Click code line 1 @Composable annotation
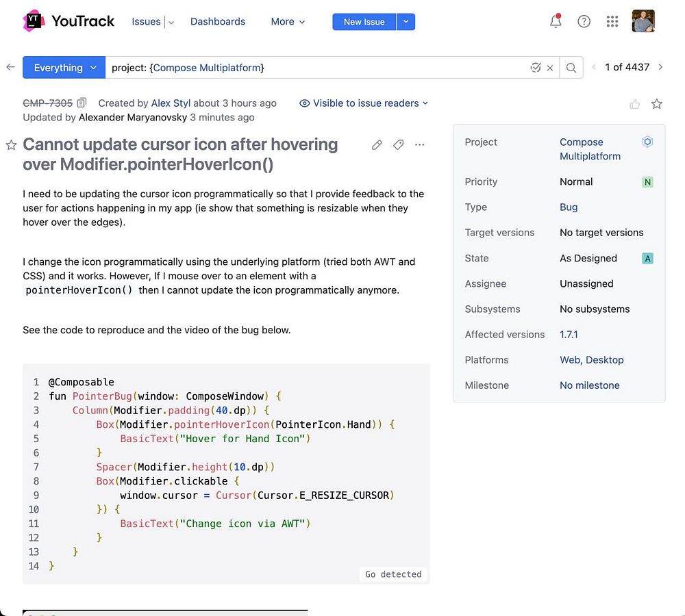The image size is (685, 616). 82,382
